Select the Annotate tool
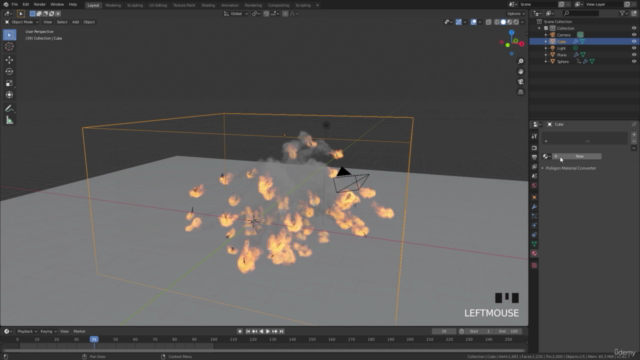 (9, 109)
